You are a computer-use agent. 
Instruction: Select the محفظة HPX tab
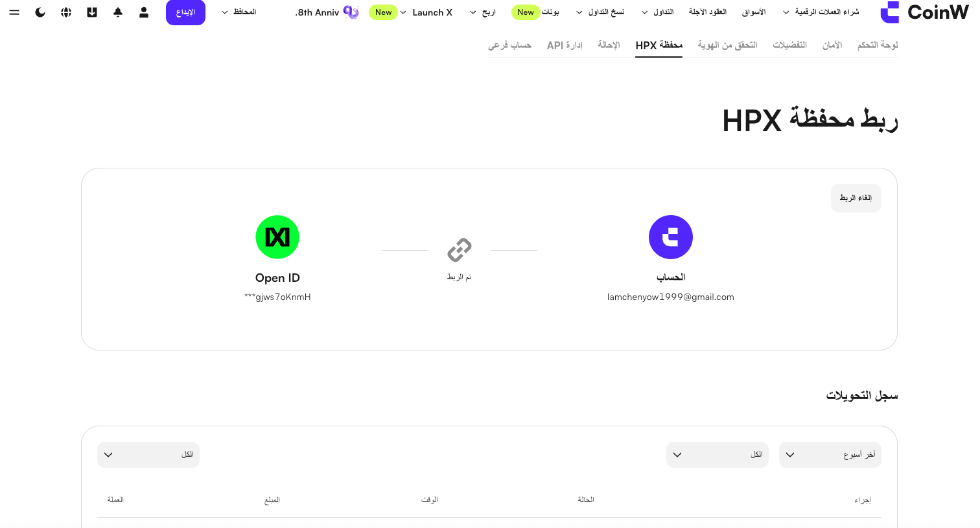(659, 45)
